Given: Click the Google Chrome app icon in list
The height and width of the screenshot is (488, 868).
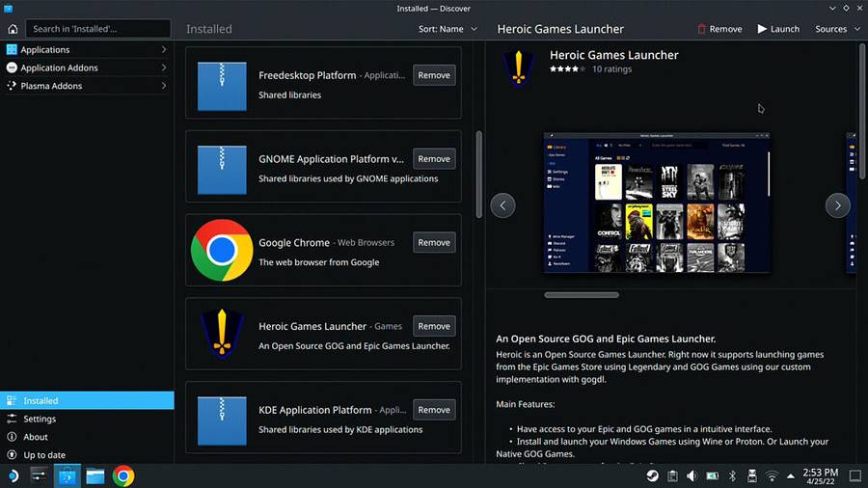Looking at the screenshot, I should pos(222,250).
